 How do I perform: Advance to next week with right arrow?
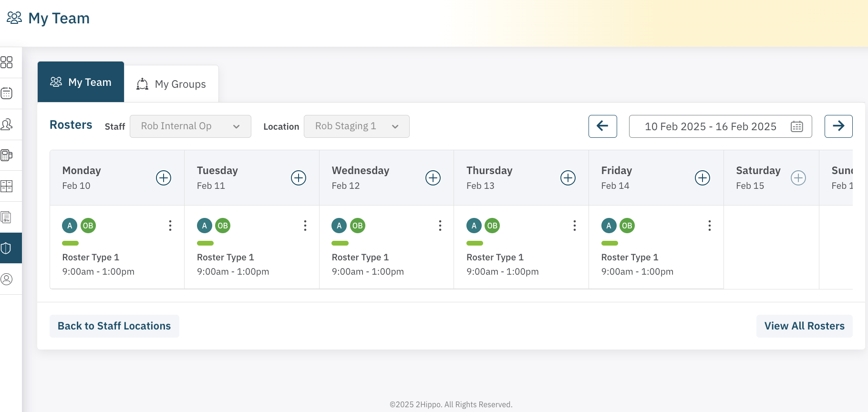pyautogui.click(x=838, y=126)
